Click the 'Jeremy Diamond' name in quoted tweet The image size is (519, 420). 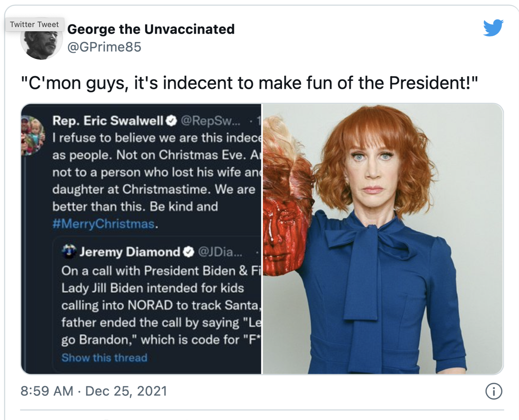point(130,252)
